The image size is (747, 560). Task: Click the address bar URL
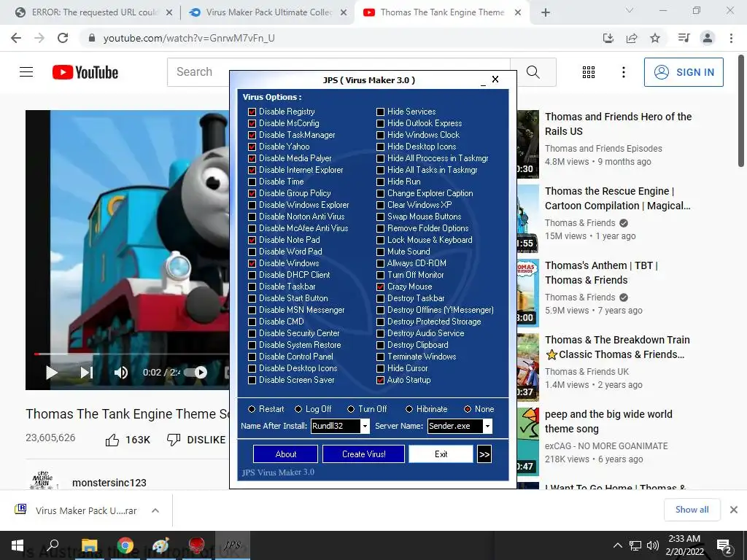click(189, 38)
